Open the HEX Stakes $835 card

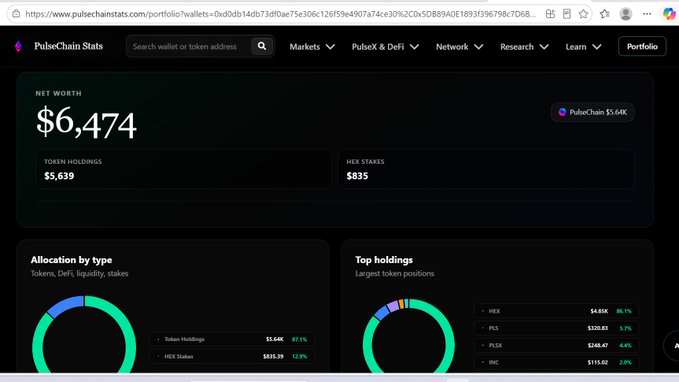click(x=486, y=169)
